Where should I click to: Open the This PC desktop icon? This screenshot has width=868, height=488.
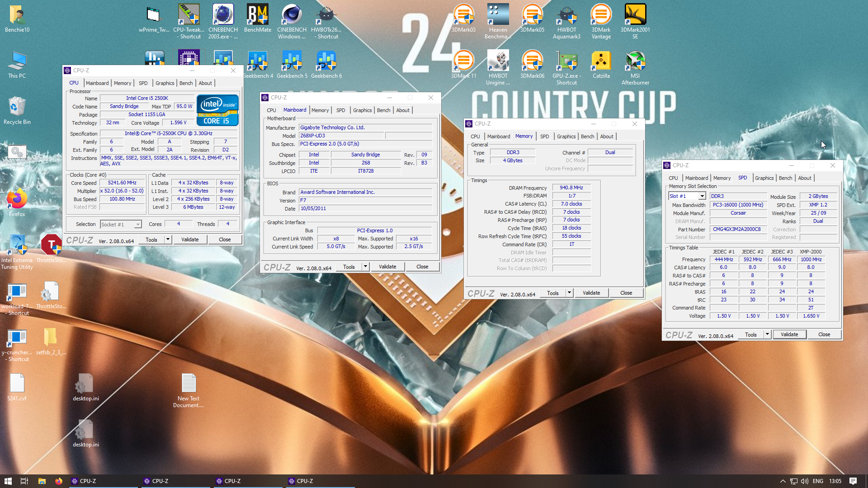pyautogui.click(x=17, y=61)
